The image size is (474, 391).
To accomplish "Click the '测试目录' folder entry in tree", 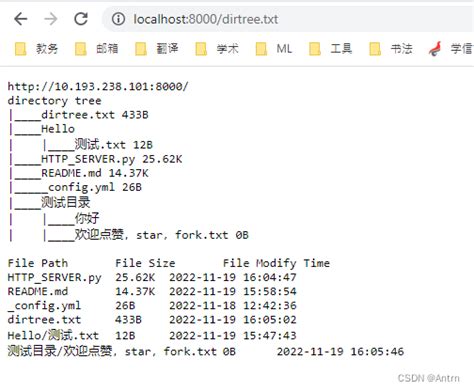I will coord(66,202).
